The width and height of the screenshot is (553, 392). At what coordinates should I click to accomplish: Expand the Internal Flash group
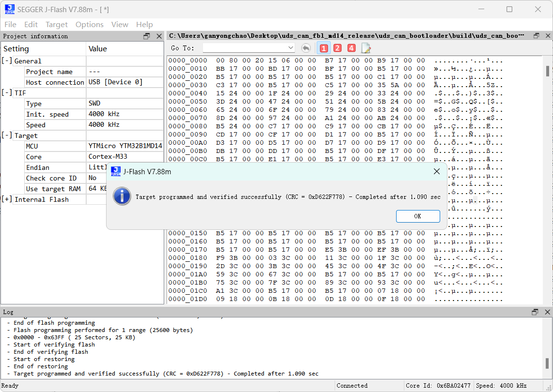7,199
